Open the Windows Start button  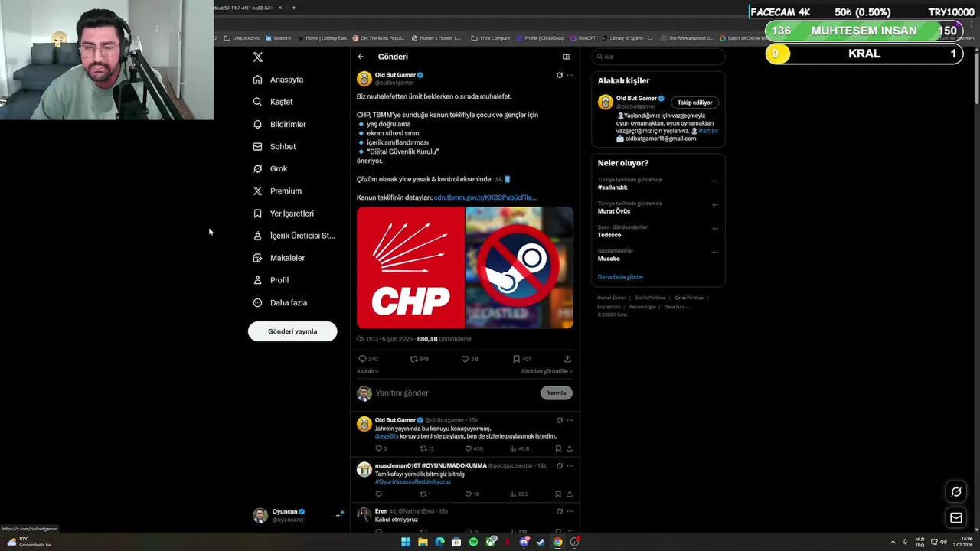[x=406, y=542]
